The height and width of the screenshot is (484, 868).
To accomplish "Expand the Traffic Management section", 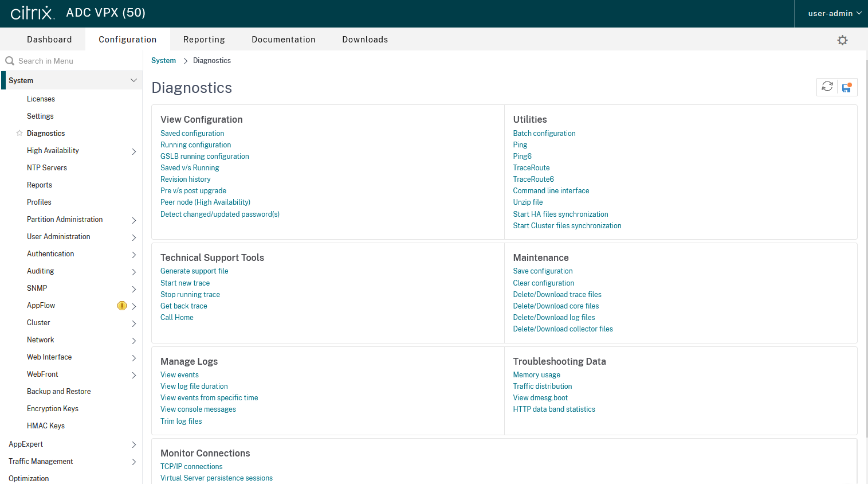I will click(133, 462).
